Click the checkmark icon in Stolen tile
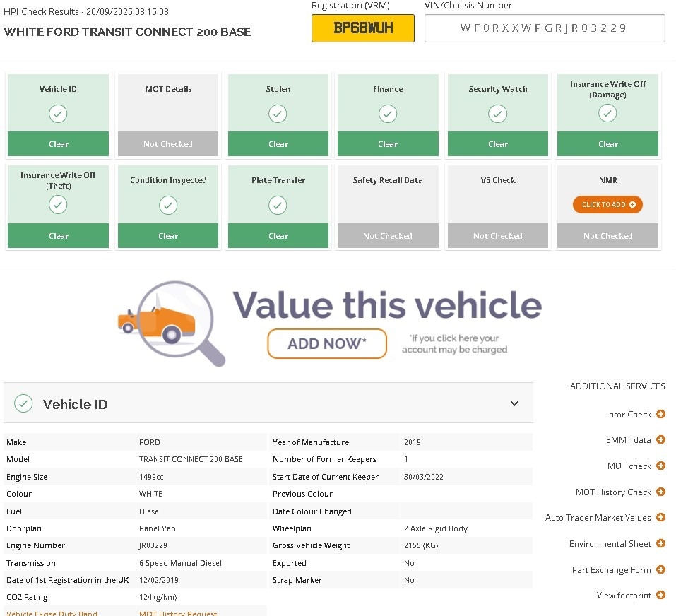Screen dimensions: 676x616 (x=278, y=114)
